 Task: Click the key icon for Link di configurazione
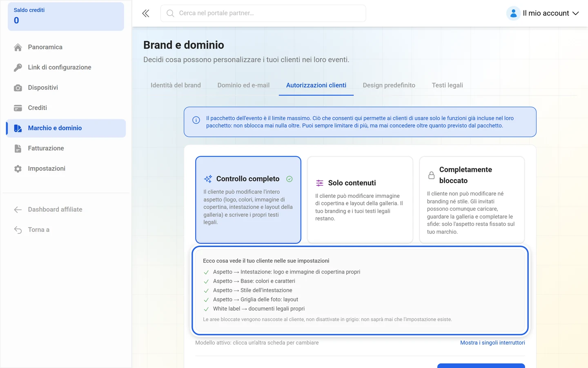(x=18, y=67)
